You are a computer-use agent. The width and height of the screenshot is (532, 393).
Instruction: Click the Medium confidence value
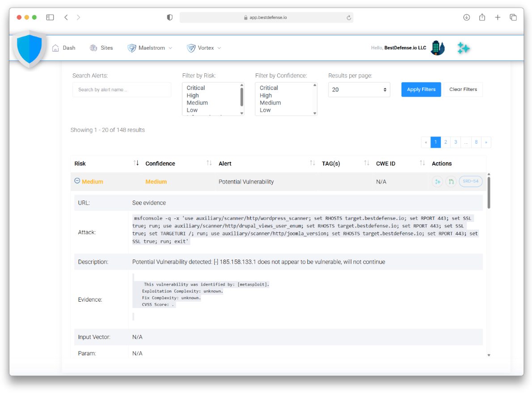[156, 182]
